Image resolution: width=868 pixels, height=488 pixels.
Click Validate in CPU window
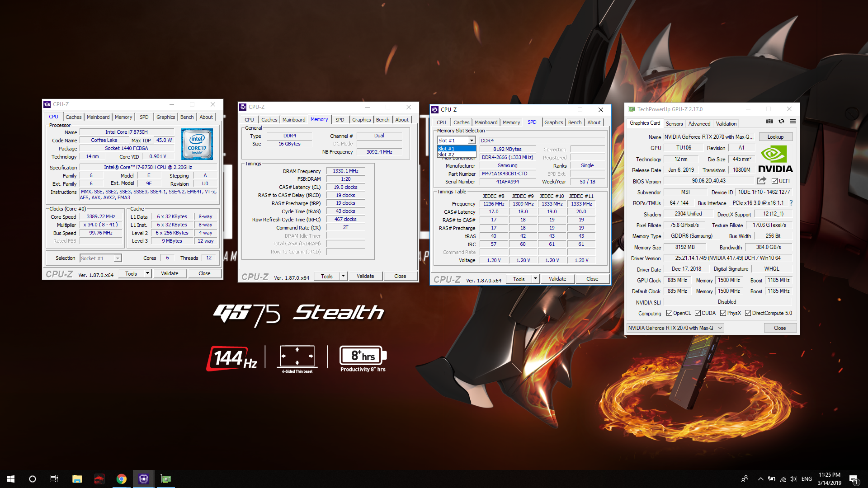tap(170, 273)
